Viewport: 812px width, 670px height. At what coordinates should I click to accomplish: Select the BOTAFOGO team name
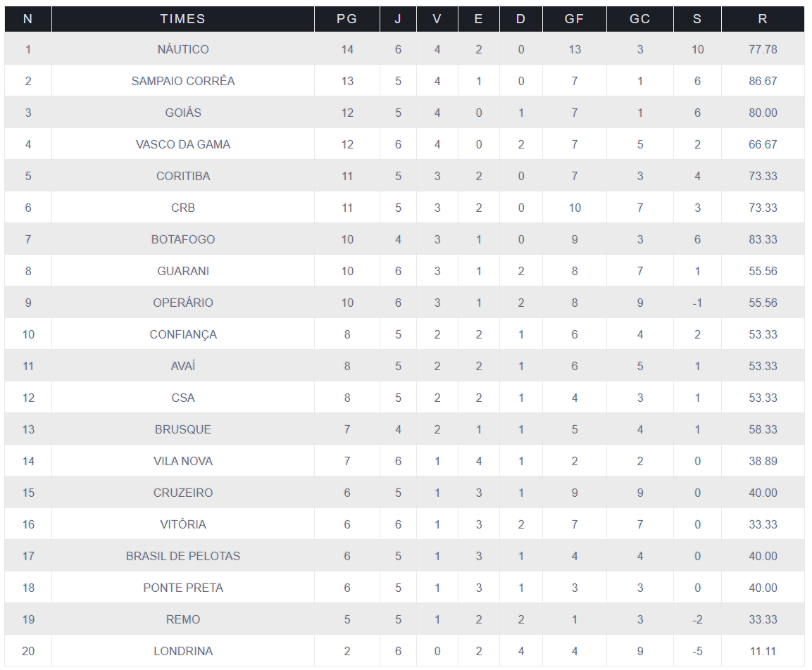coord(183,239)
